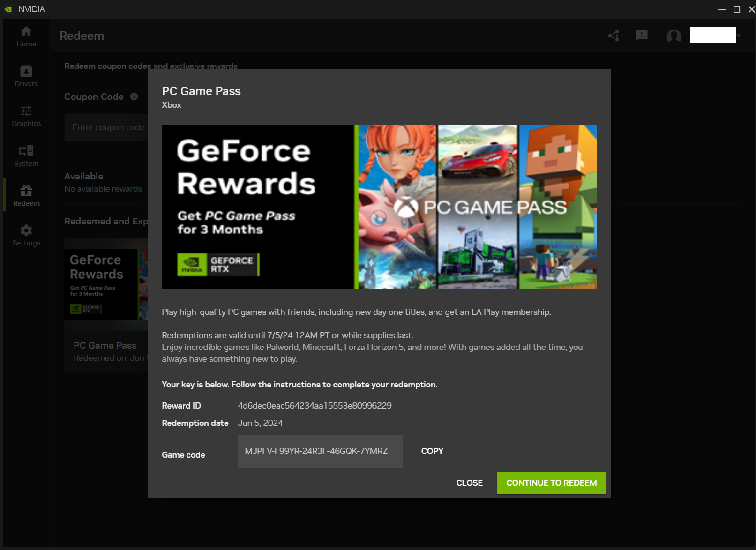
Task: Click the Enter coupon code field
Action: 107,127
